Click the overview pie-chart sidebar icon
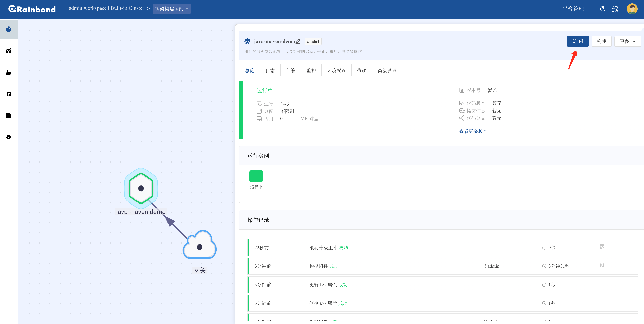 point(9,29)
